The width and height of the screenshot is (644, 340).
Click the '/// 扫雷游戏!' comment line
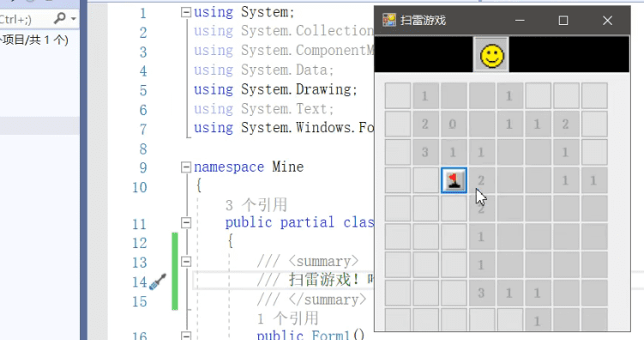point(316,281)
